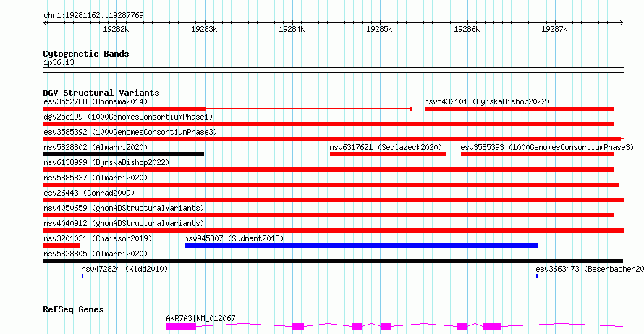Screen dimensions: 644x334
Task: Click label 'nsv3201031 (Chaisson2019)'
Action: (98, 238)
